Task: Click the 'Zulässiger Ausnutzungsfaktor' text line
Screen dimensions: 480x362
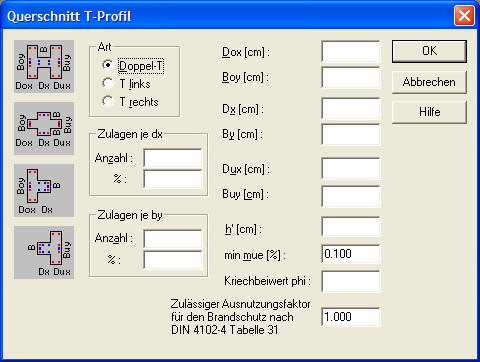Action: pos(240,304)
